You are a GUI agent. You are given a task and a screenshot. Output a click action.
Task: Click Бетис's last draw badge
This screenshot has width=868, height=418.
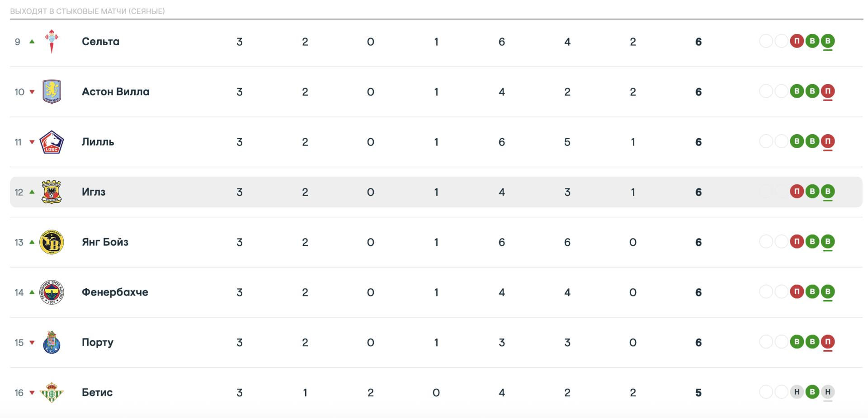[827, 392]
